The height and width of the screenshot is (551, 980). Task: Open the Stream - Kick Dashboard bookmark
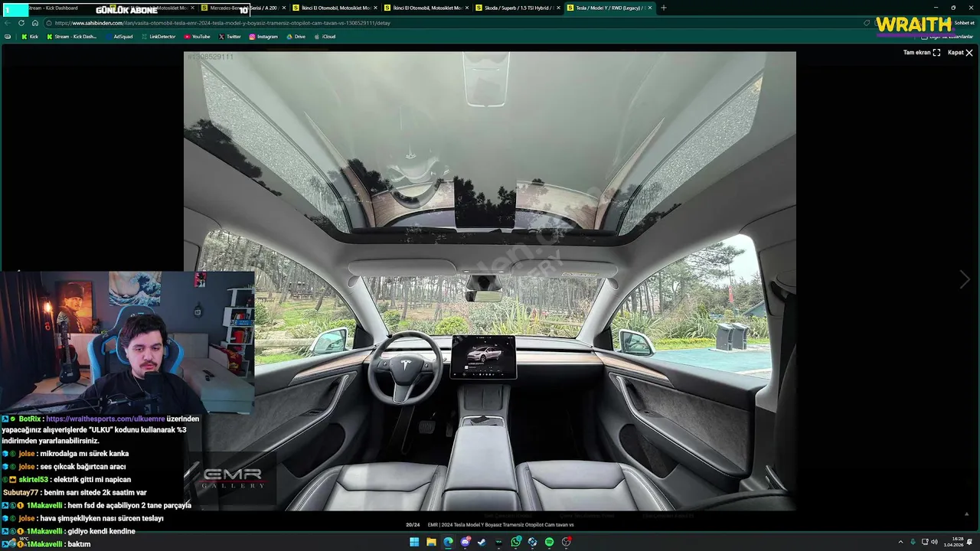tap(72, 37)
